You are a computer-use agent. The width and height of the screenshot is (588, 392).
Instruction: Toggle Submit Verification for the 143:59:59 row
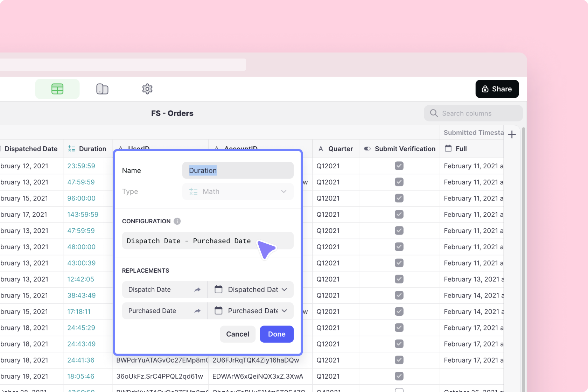point(399,215)
